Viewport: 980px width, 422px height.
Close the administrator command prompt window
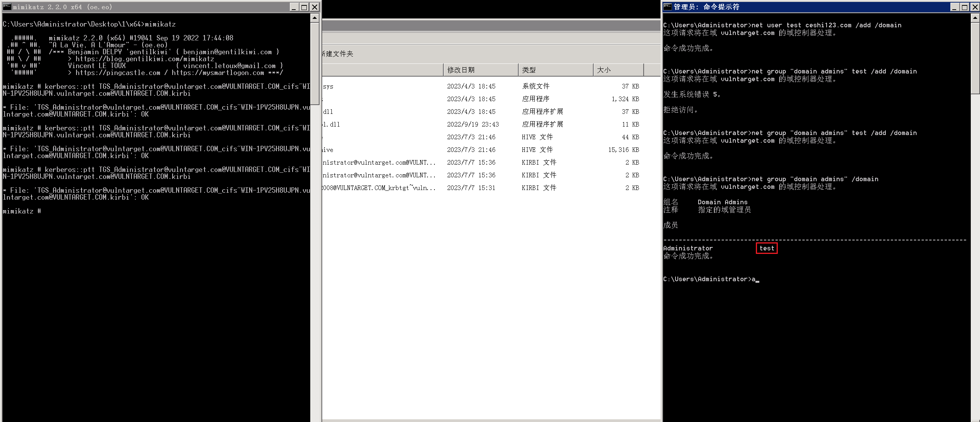pyautogui.click(x=975, y=7)
